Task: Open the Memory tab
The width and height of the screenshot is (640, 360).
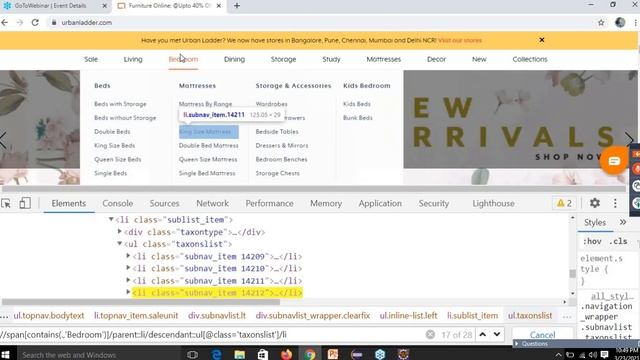Action: tap(326, 203)
